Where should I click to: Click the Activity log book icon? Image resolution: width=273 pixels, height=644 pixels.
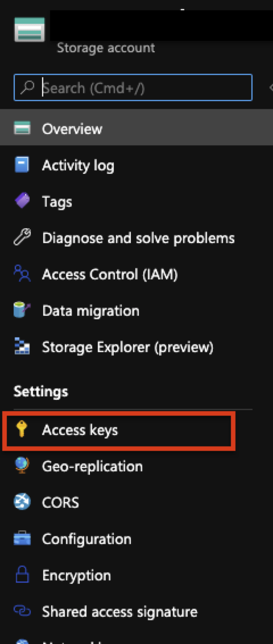22,165
